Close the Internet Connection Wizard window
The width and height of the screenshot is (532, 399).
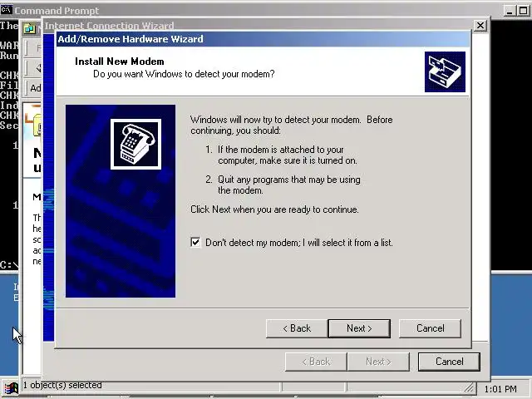[480, 26]
